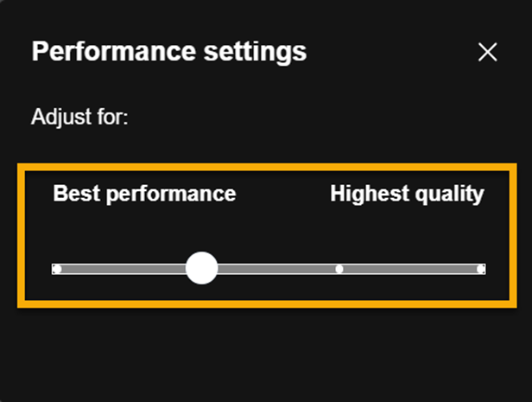Click the "Best performance" label

tap(144, 194)
